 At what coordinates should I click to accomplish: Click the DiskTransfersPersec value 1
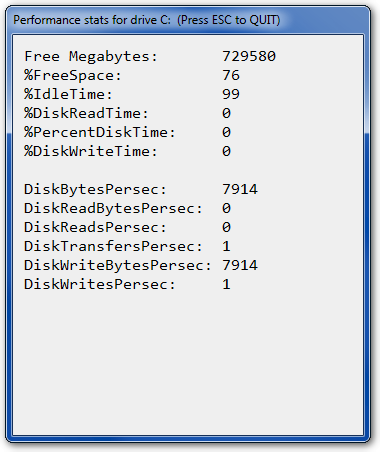pyautogui.click(x=226, y=246)
